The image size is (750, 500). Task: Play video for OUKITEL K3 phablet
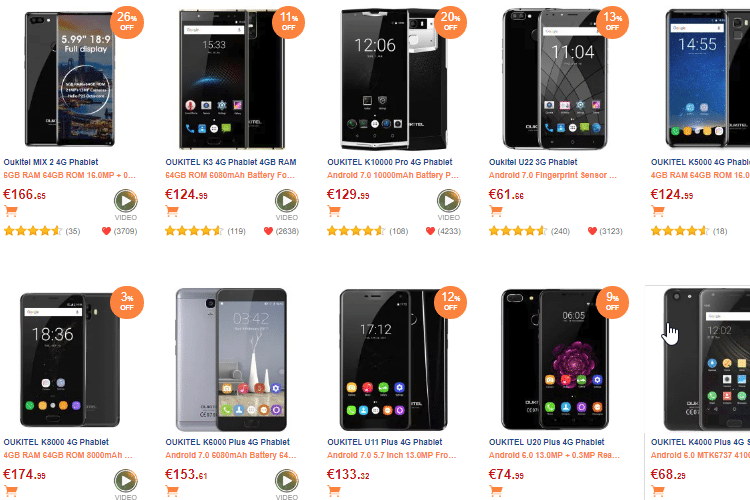click(287, 201)
